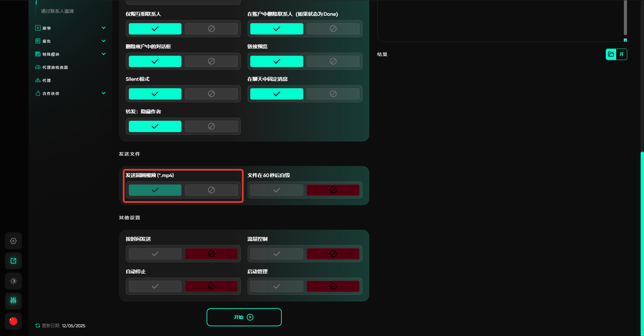The width and height of the screenshot is (644, 336).
Task: Click the external link icon in sidebar
Action: point(13,261)
